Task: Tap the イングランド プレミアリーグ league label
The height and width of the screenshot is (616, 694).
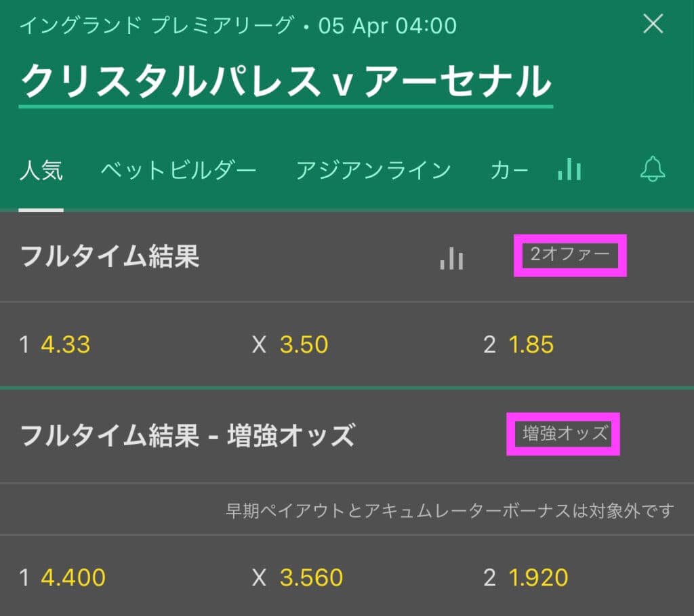Action: [157, 25]
